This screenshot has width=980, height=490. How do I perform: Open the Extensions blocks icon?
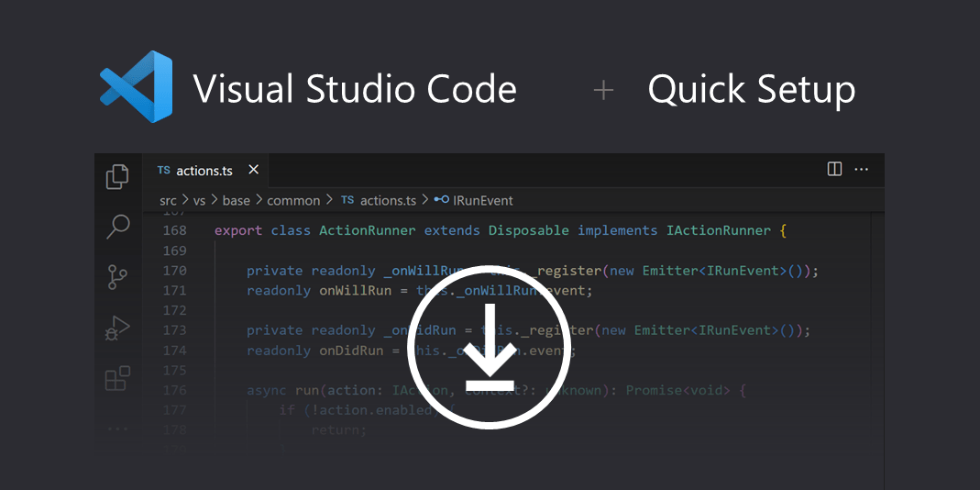[x=117, y=378]
